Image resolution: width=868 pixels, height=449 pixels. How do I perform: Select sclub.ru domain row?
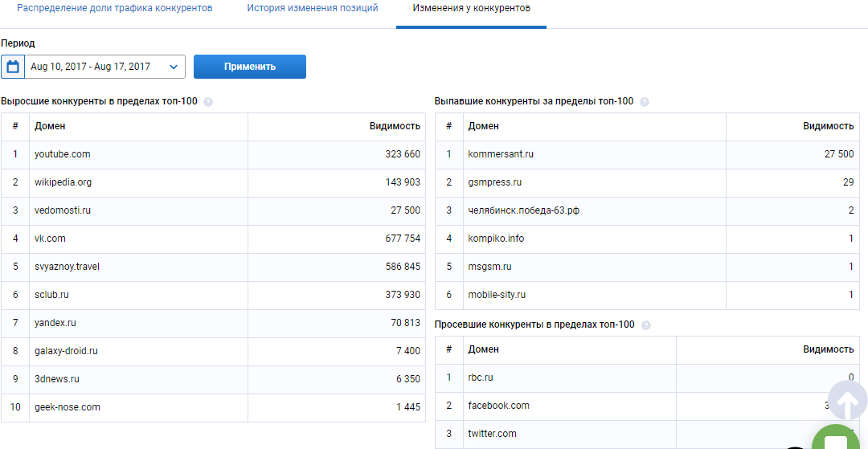[x=213, y=296]
